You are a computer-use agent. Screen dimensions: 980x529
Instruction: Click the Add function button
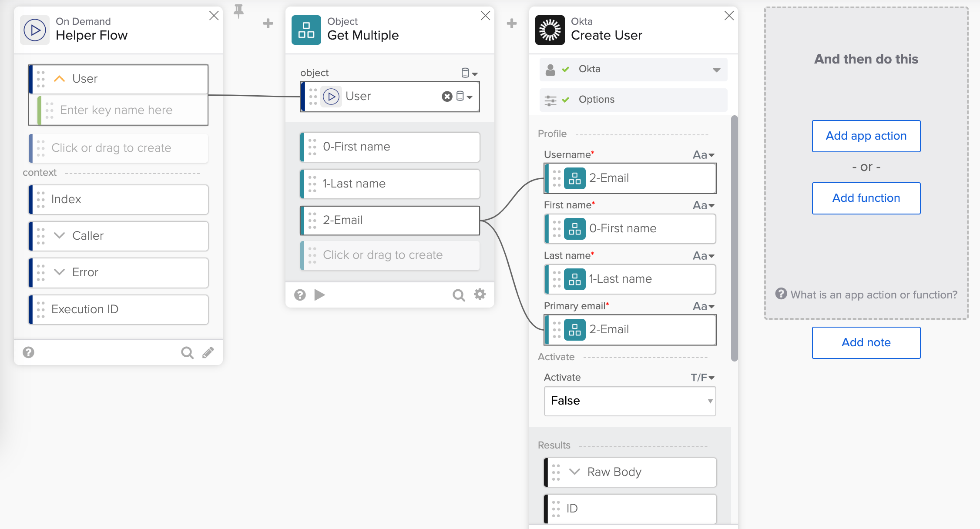[x=866, y=198]
